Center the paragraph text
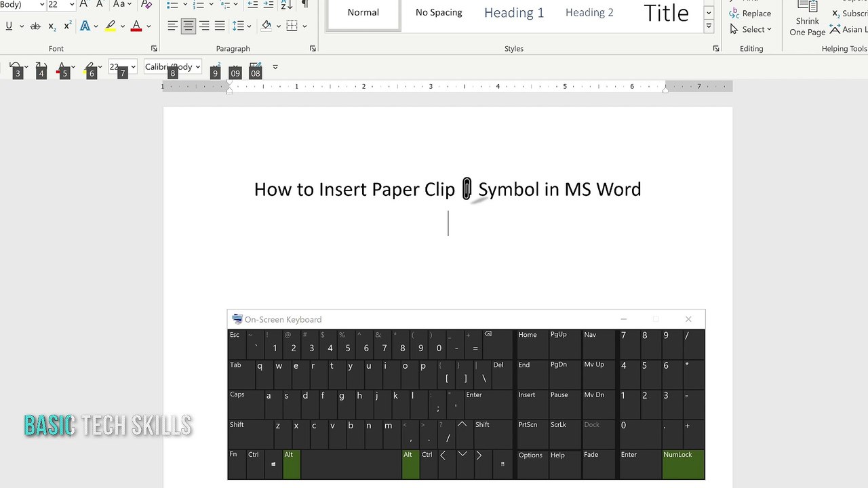 (x=189, y=26)
